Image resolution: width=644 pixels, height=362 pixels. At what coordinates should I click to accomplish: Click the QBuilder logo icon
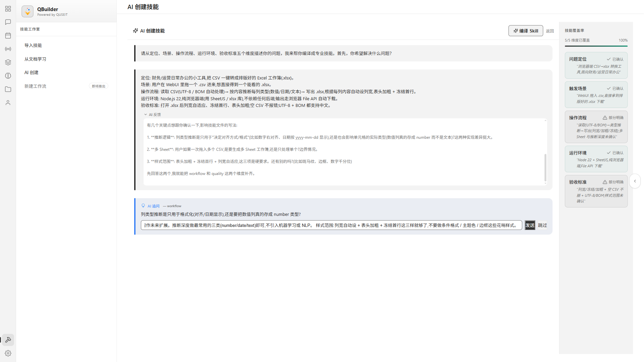[28, 11]
